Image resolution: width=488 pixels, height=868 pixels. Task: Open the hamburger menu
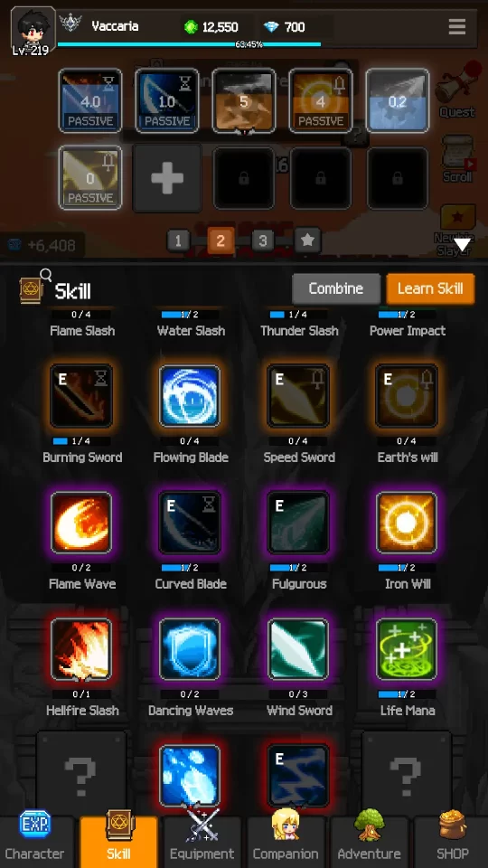[x=457, y=26]
